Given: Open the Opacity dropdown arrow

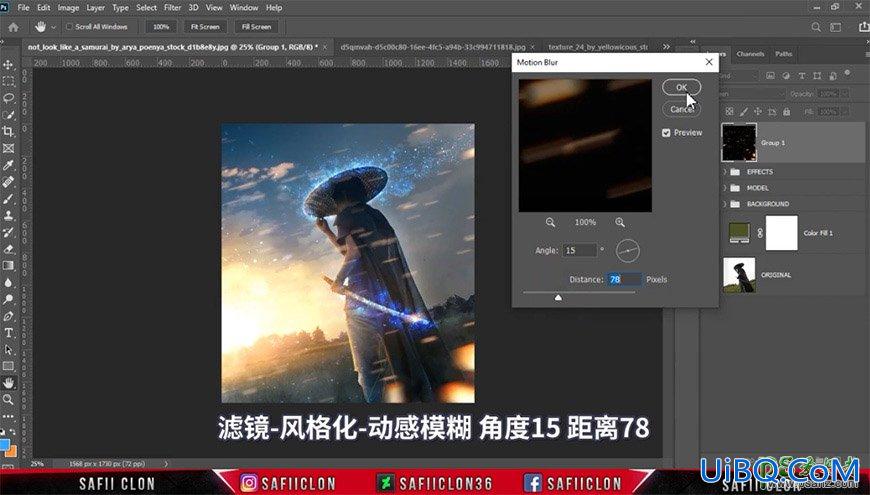Looking at the screenshot, I should [845, 94].
